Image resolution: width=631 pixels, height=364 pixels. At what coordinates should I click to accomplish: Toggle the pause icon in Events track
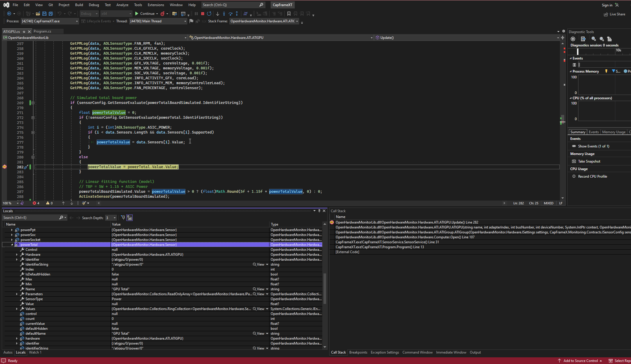coord(574,65)
